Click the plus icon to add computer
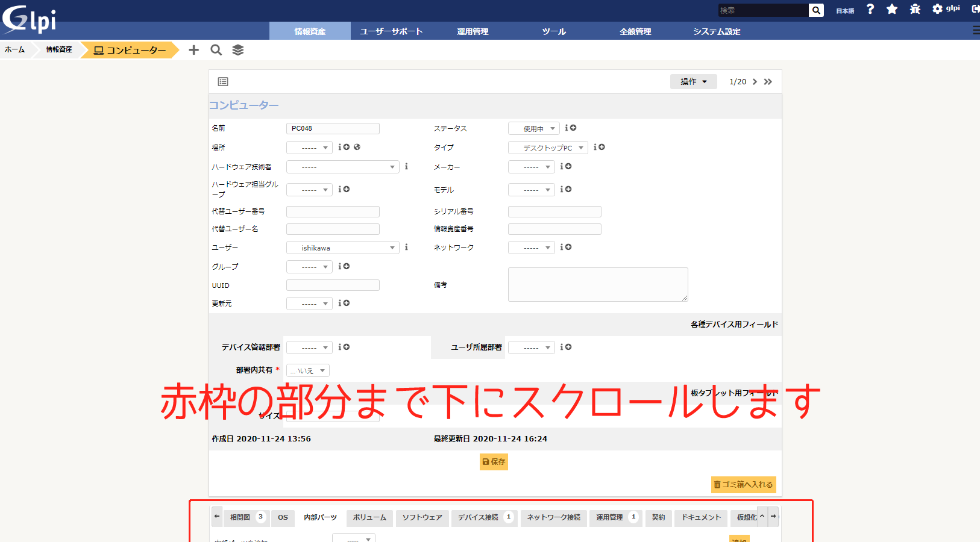The width and height of the screenshot is (980, 542). (x=193, y=50)
